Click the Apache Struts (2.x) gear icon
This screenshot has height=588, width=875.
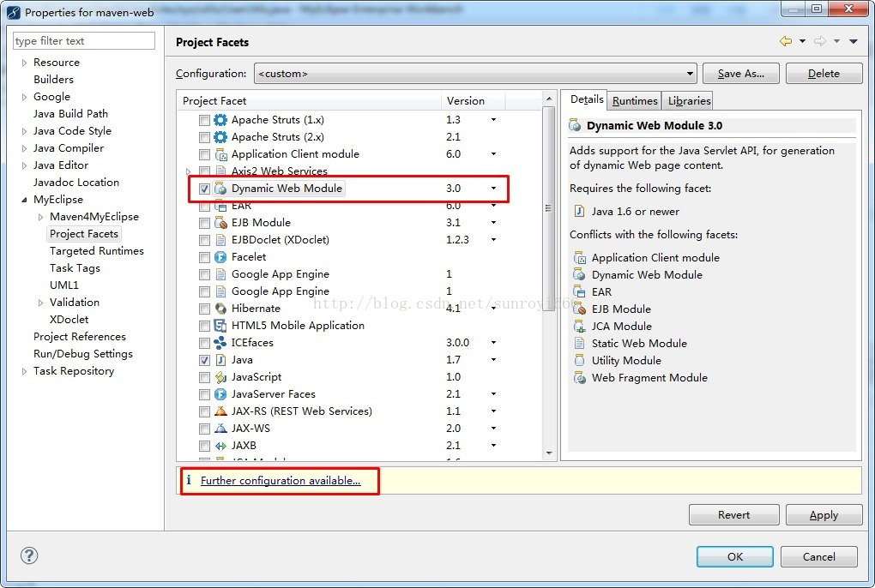221,137
